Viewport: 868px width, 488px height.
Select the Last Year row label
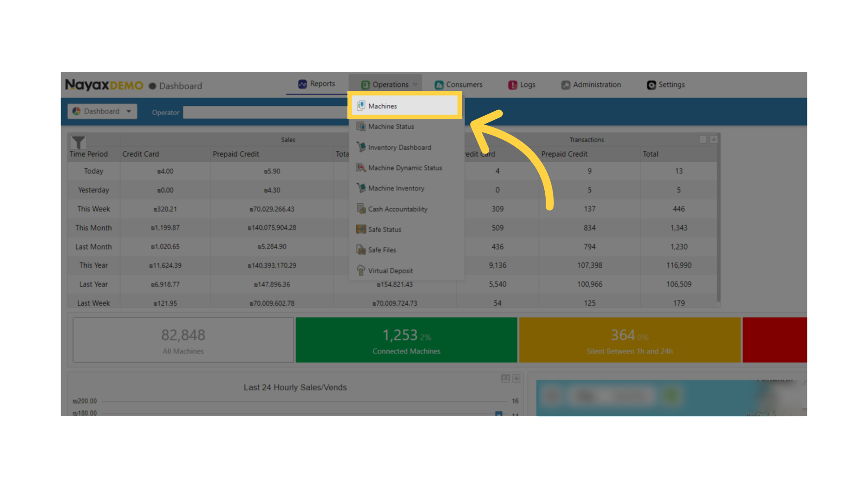(94, 284)
